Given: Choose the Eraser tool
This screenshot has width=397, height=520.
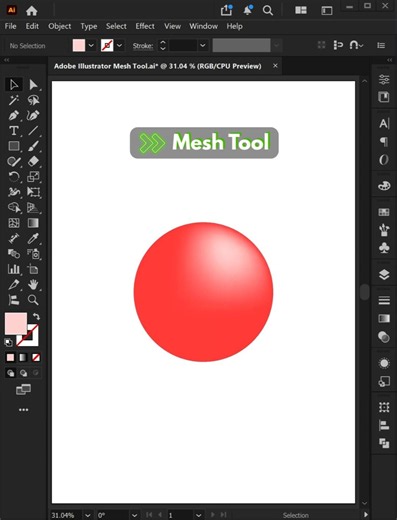Looking at the screenshot, I should pyautogui.click(x=33, y=162).
